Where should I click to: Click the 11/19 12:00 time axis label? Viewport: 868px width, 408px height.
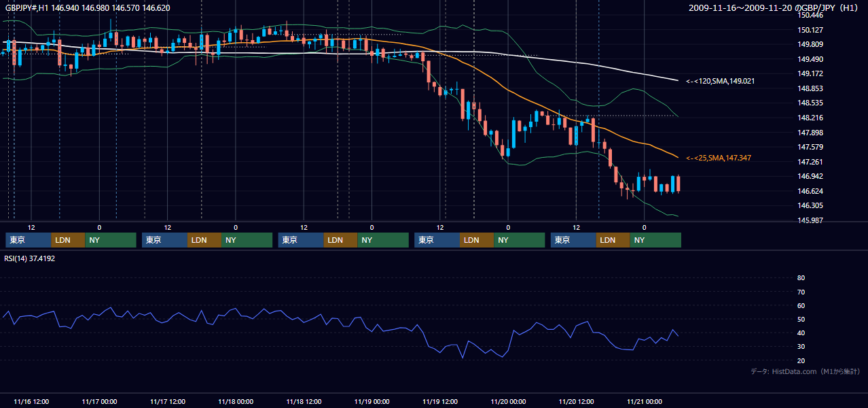click(440, 401)
